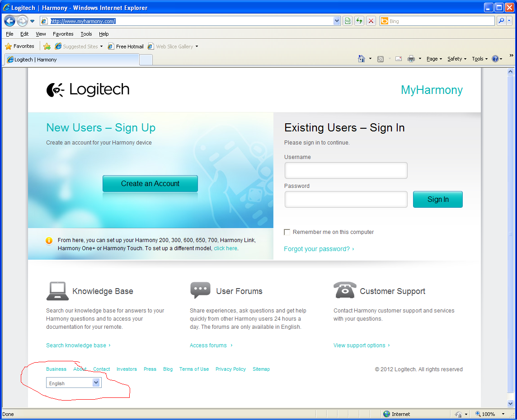Click the Print icon in command bar
Viewport: 517px width, 420px height.
tap(411, 59)
